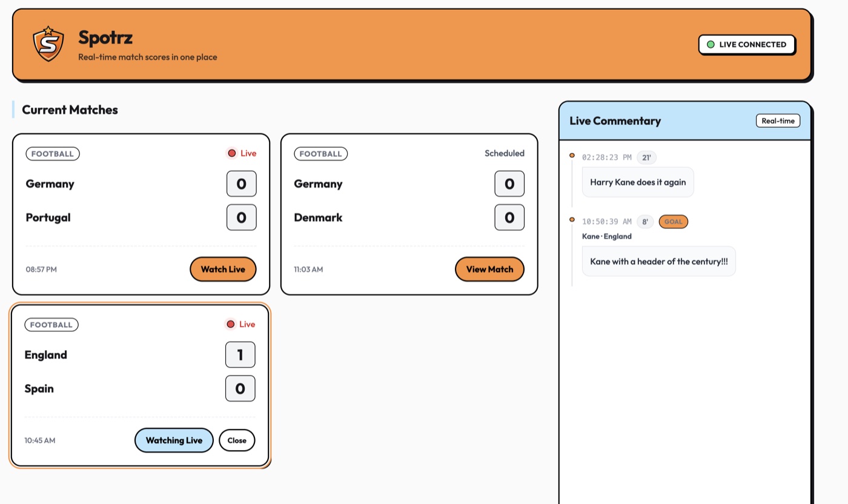
Task: Click the Live Commentary panel heading
Action: [615, 121]
